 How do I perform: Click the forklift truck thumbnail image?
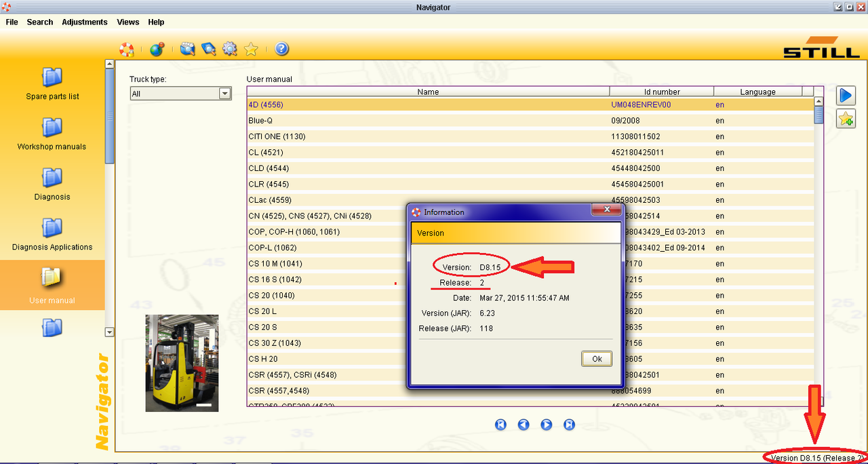coord(182,363)
